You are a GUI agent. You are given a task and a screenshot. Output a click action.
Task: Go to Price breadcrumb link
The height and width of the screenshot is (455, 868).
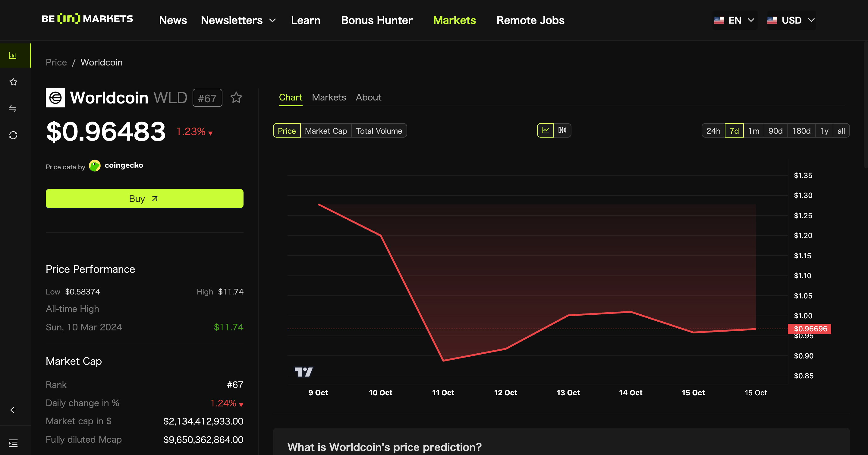pyautogui.click(x=56, y=62)
